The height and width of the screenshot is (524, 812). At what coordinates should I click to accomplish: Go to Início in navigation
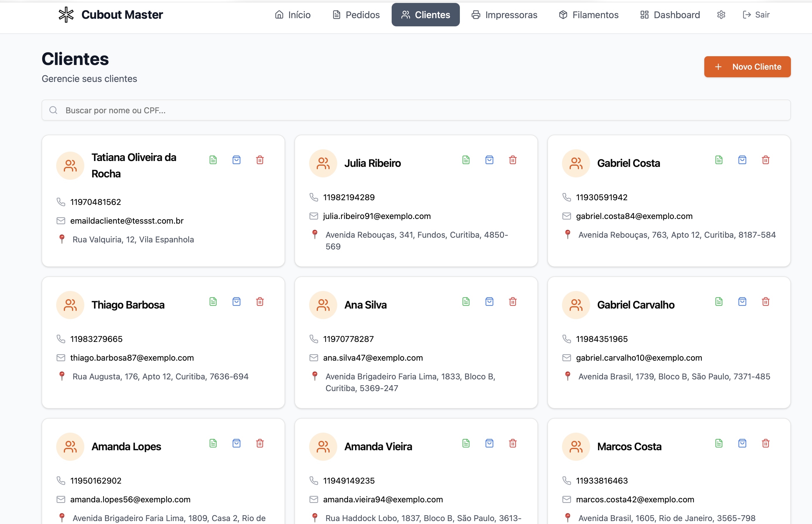click(293, 15)
